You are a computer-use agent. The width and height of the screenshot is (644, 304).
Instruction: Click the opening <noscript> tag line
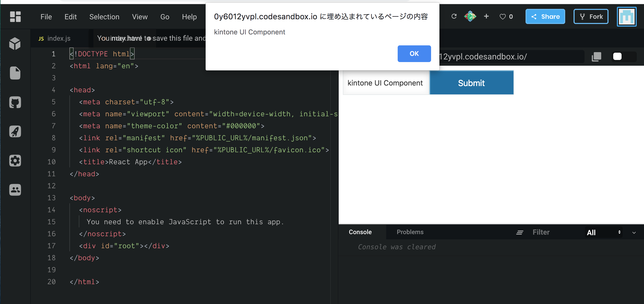coord(100,210)
